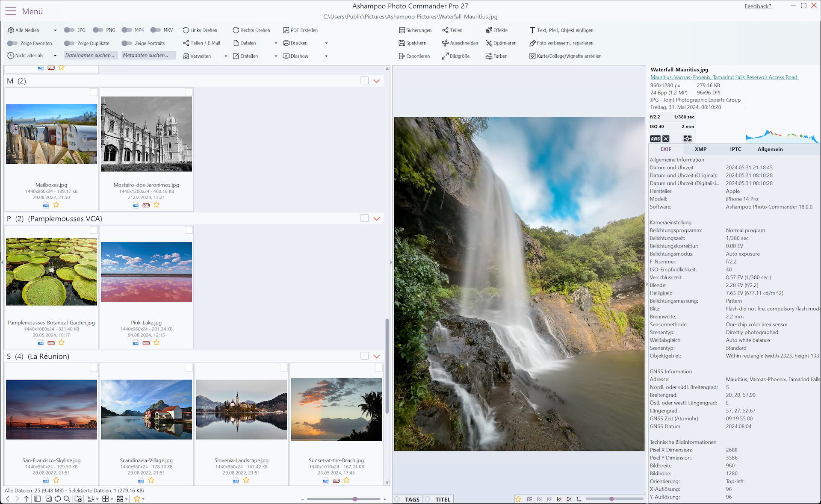821x504 pixels.
Task: Expand the Verwalten dropdown arrow
Action: tap(226, 56)
